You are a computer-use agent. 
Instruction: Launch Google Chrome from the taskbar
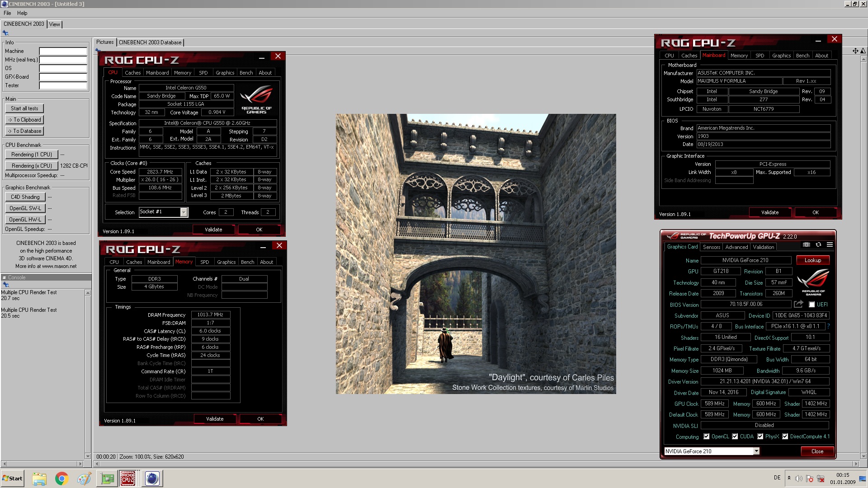[x=61, y=479]
